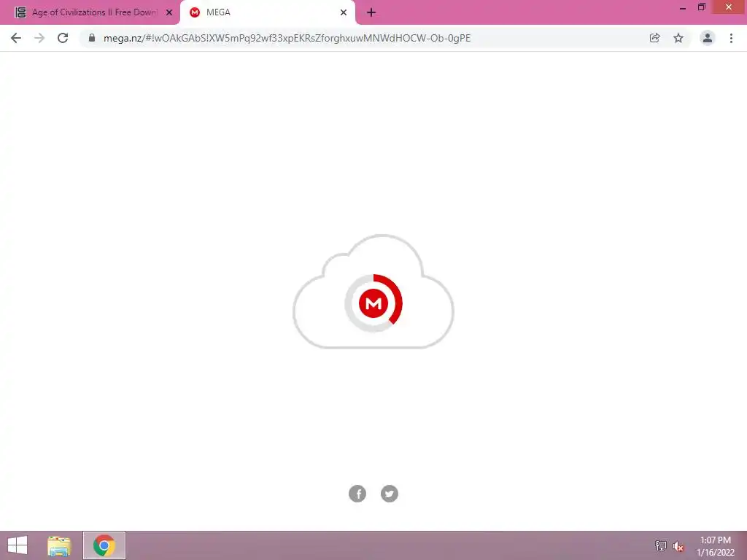The height and width of the screenshot is (560, 747).
Task: Share this page icon in address bar
Action: (x=655, y=38)
